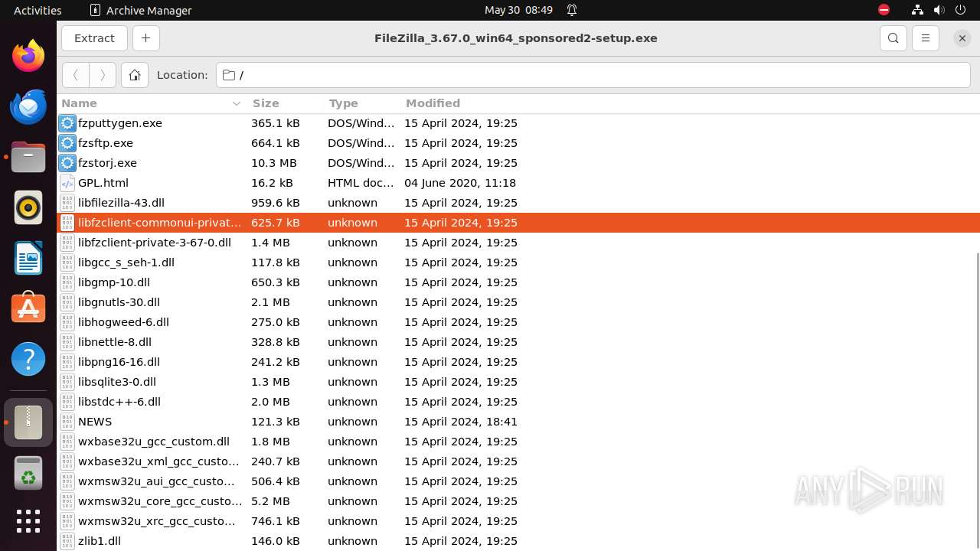
Task: Open the volume indicator icon
Action: coord(939,10)
